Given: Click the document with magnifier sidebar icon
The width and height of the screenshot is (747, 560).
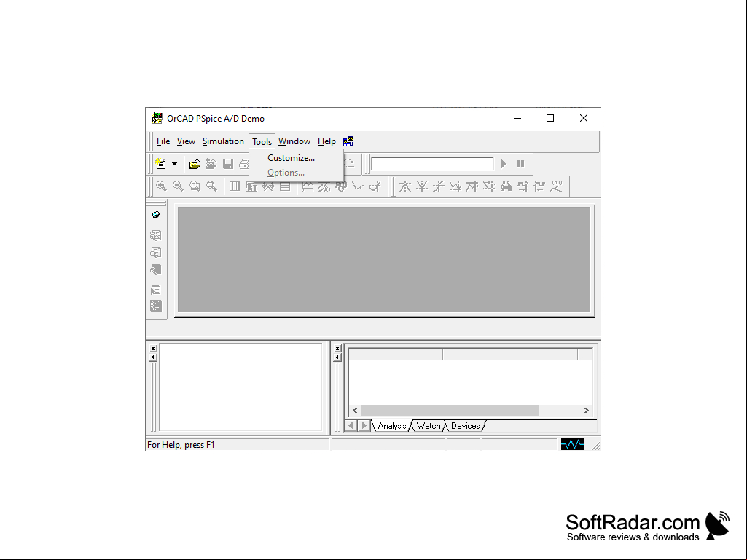Looking at the screenshot, I should point(156,269).
